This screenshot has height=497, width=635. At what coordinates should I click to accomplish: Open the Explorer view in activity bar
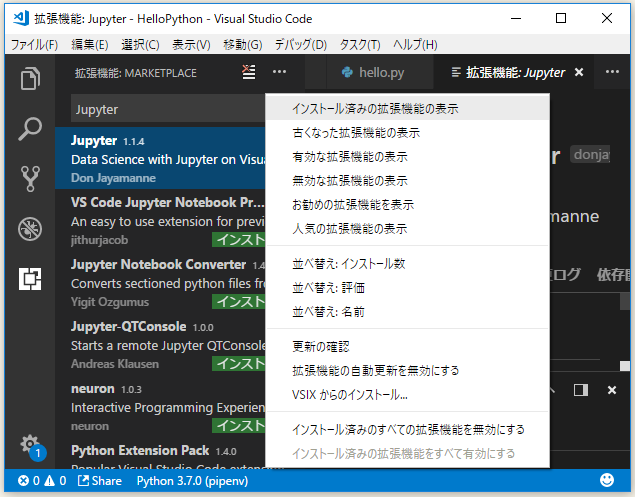[x=30, y=79]
